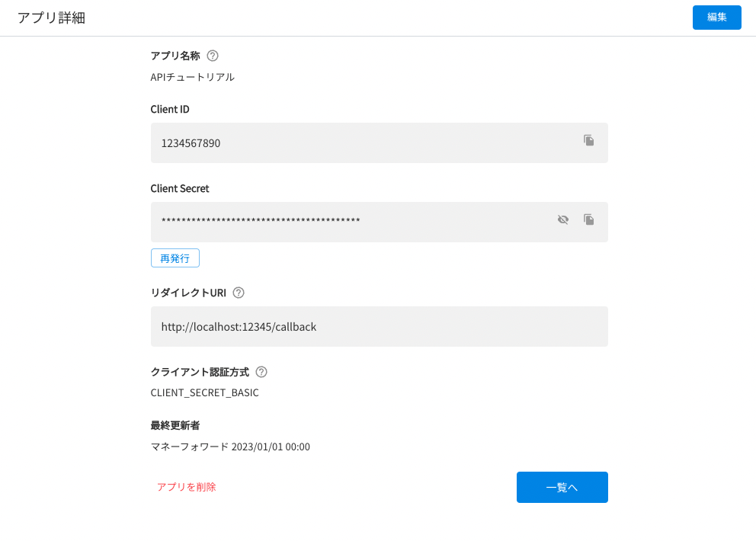
Task: Go back via the 一覧へ button
Action: pyautogui.click(x=562, y=487)
